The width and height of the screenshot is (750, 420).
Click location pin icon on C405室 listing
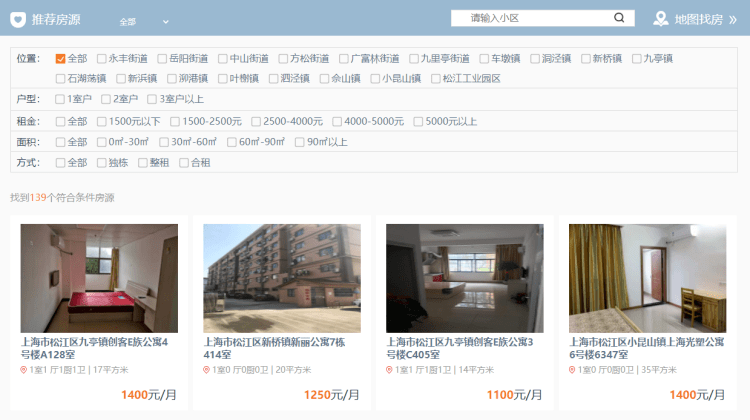(x=390, y=370)
